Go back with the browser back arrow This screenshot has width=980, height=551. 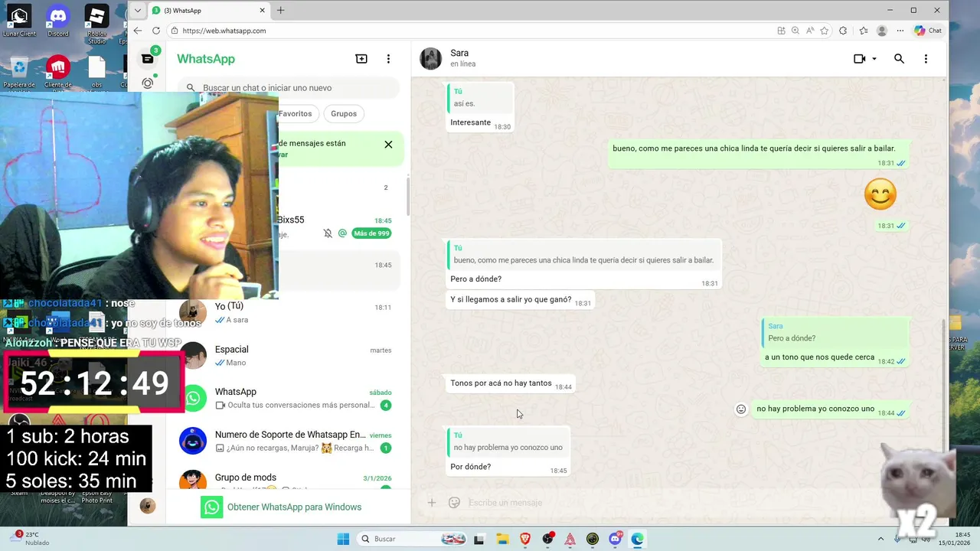coord(138,31)
